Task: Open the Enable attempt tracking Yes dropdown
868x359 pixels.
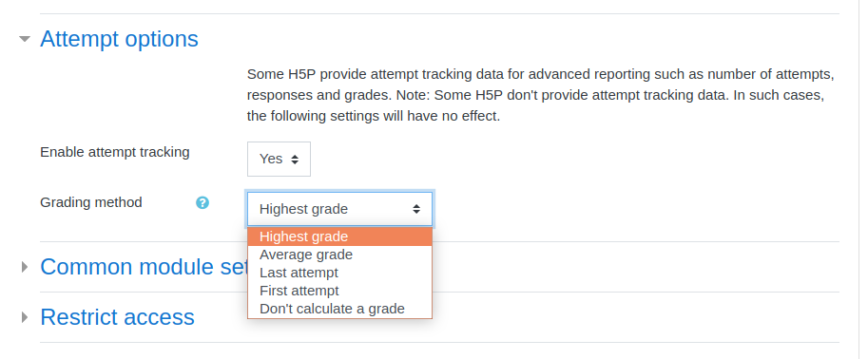Action: [279, 160]
